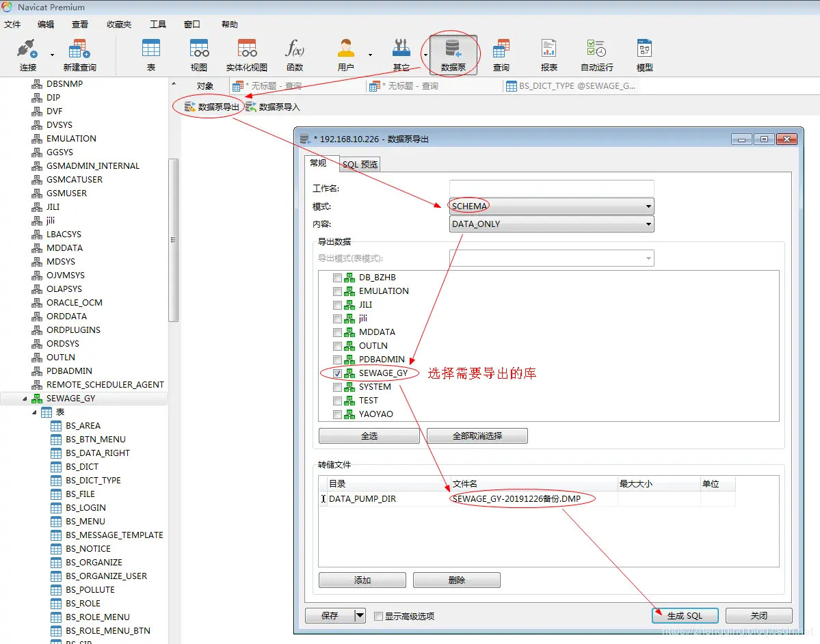Image resolution: width=820 pixels, height=644 pixels.
Task: Open the 工具 (Tools) menu
Action: (x=157, y=24)
